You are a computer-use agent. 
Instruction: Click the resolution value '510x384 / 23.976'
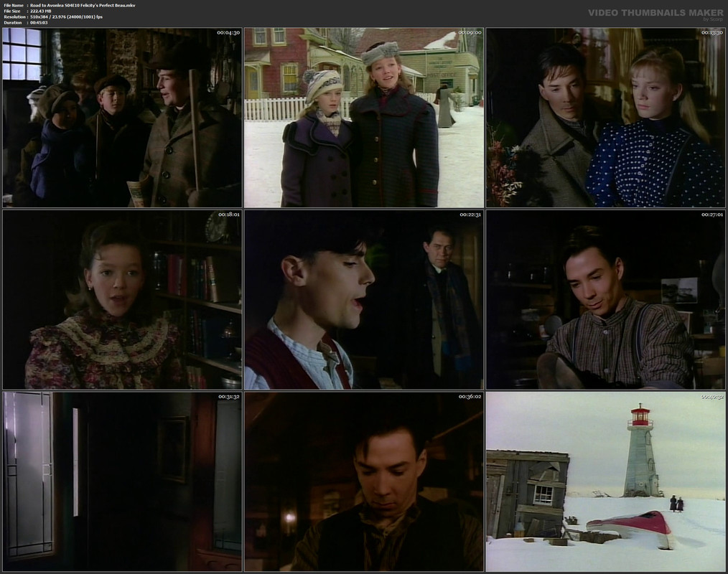tap(48, 17)
